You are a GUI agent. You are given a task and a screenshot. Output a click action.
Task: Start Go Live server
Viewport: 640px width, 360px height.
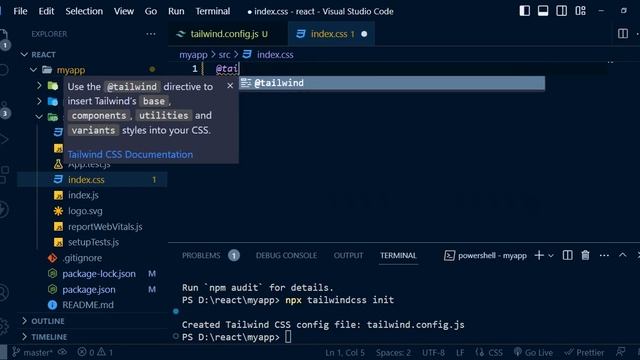(533, 353)
